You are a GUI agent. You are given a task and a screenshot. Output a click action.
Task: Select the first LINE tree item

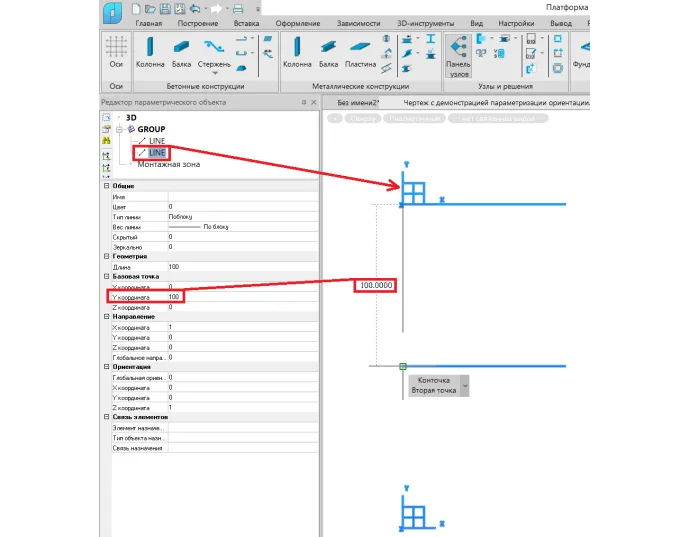(157, 141)
